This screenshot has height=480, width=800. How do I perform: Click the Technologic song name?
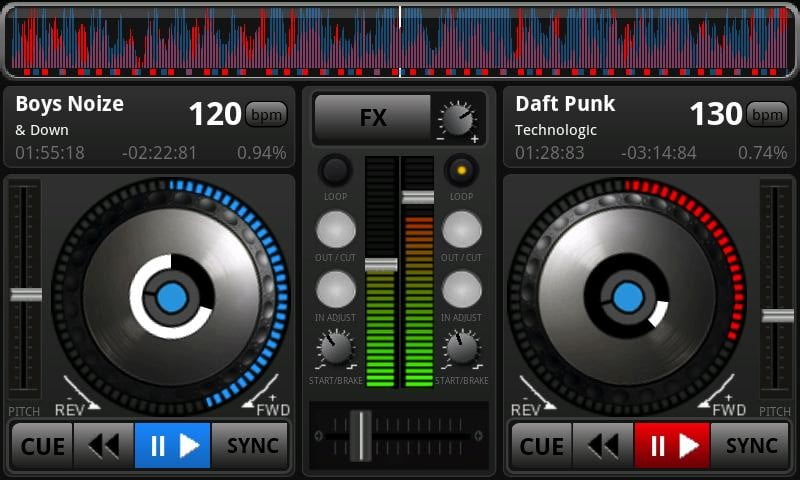556,131
